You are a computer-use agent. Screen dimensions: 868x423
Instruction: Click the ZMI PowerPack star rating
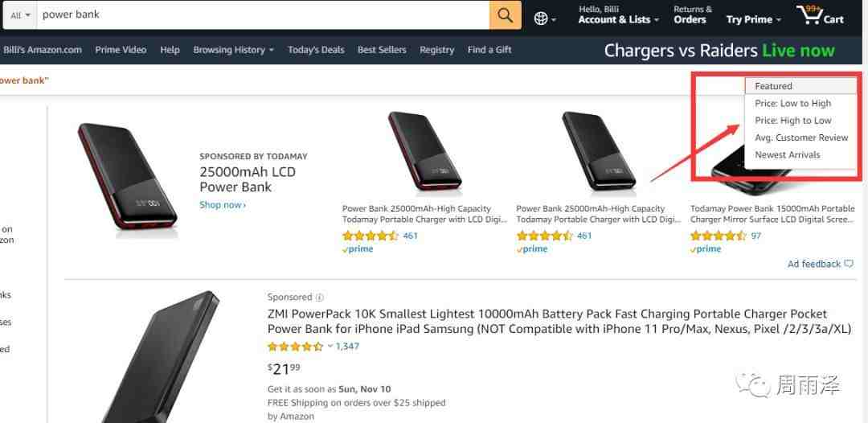click(295, 347)
